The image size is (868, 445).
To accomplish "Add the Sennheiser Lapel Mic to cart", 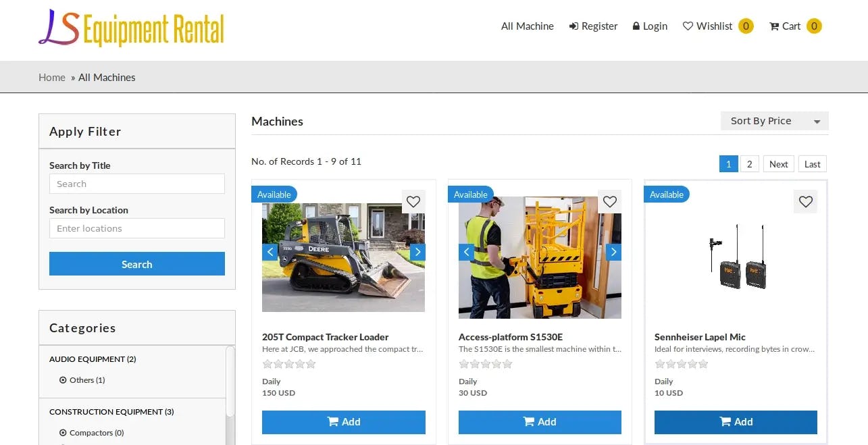I will click(735, 421).
